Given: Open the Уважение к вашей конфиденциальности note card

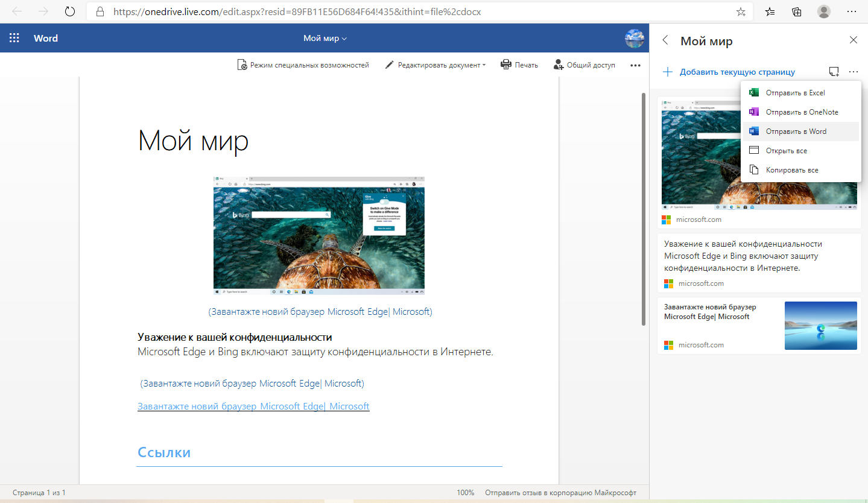Looking at the screenshot, I should coord(759,263).
